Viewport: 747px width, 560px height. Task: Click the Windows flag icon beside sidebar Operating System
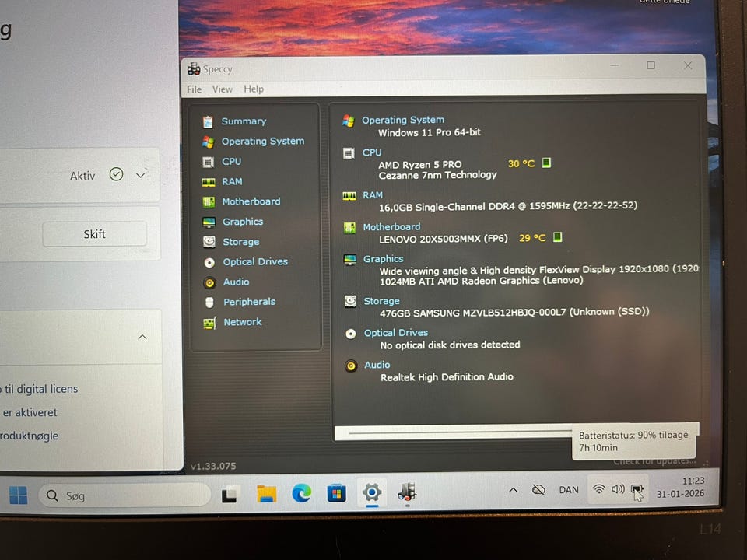click(x=208, y=142)
